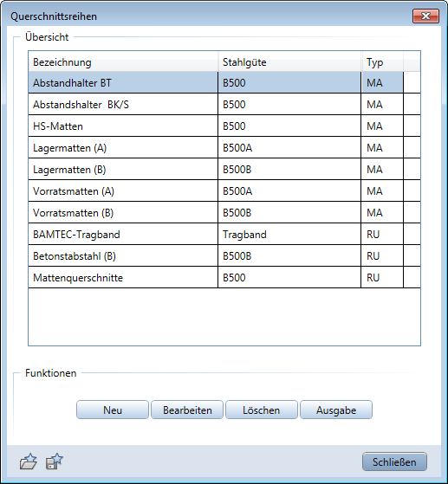This screenshot has height=484, width=448.
Task: Close the Querschnittsreihen dialog with X
Action: point(425,16)
